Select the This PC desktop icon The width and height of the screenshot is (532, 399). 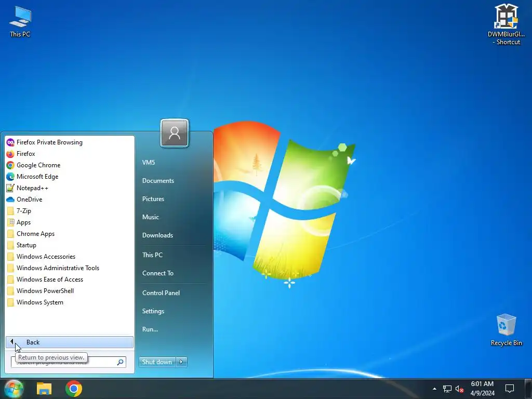coord(20,21)
